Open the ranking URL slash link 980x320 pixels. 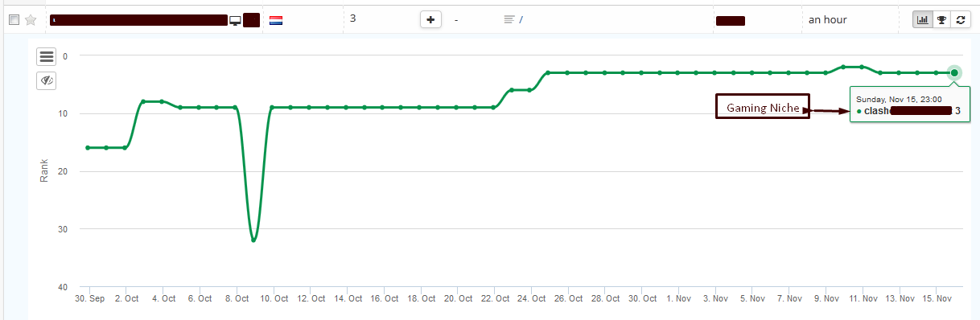[521, 19]
